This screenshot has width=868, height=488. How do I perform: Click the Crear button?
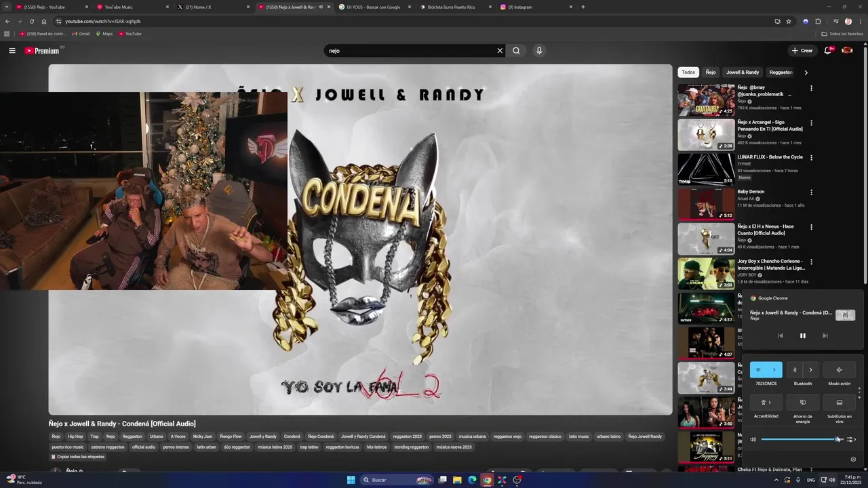(x=802, y=51)
